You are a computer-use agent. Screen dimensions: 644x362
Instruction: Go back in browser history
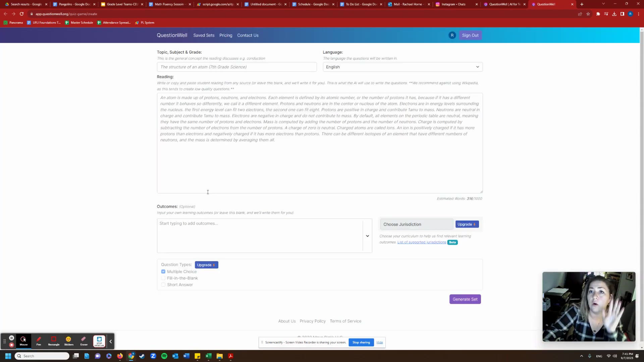(x=5, y=14)
